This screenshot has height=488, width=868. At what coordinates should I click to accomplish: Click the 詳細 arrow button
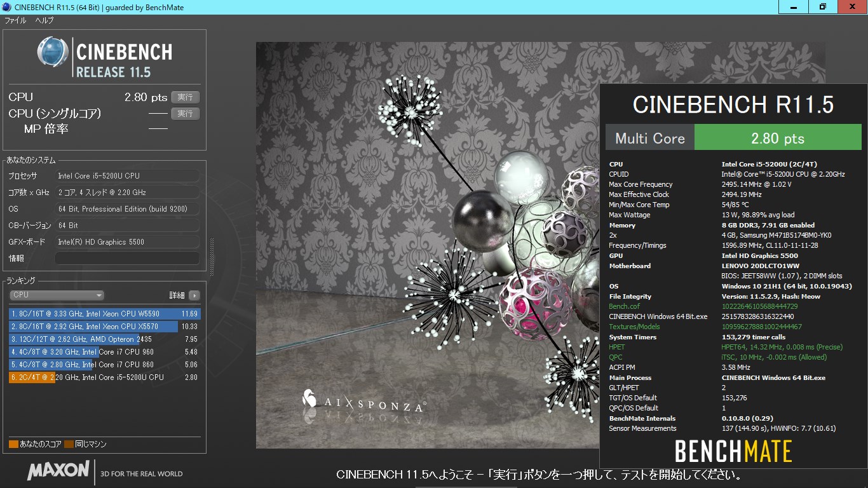194,295
